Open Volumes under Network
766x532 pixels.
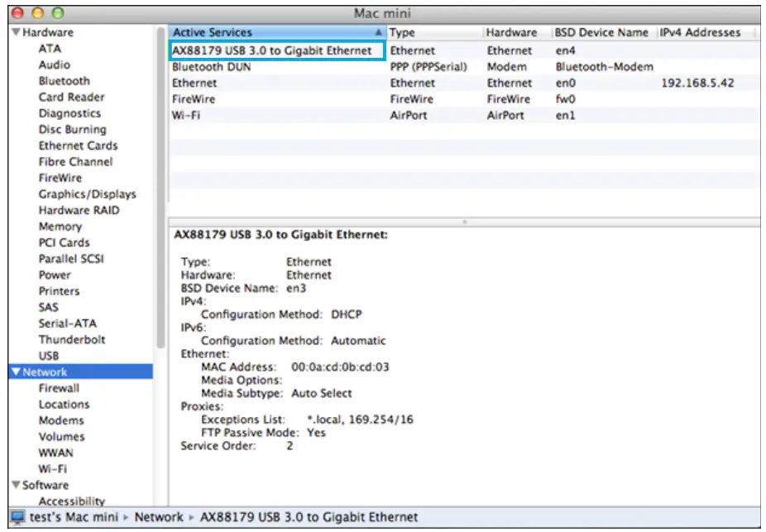[x=61, y=436]
